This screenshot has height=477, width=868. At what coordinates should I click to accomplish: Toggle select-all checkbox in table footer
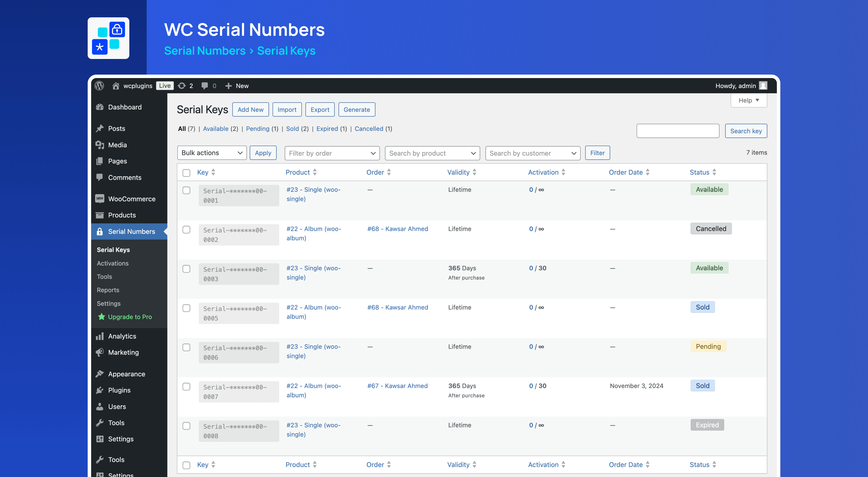(186, 465)
